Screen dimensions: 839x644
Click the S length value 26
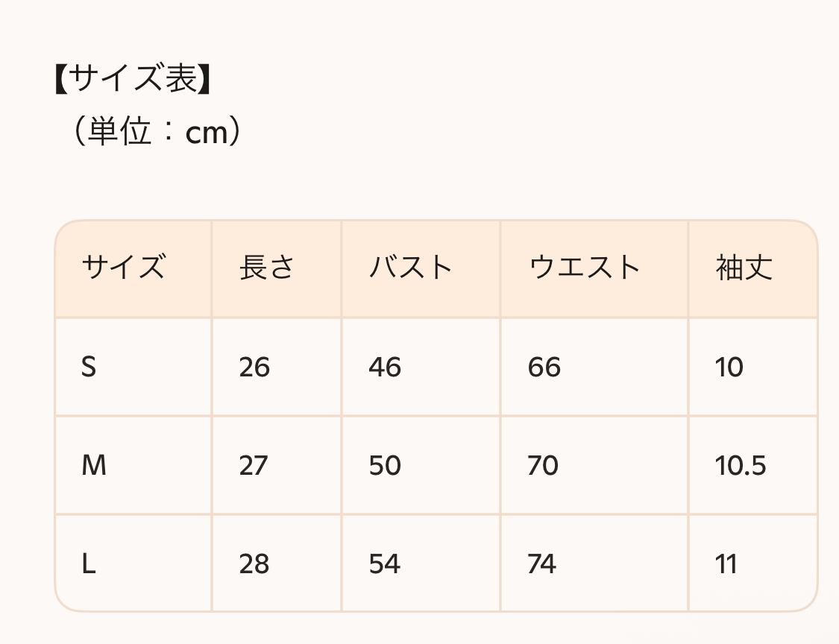click(254, 367)
